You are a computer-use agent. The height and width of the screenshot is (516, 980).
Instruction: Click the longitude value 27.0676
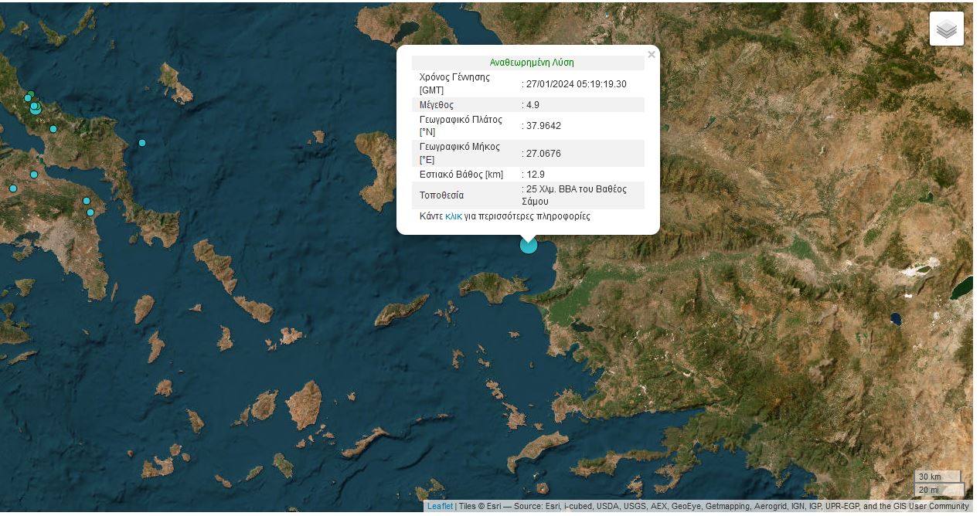point(543,153)
